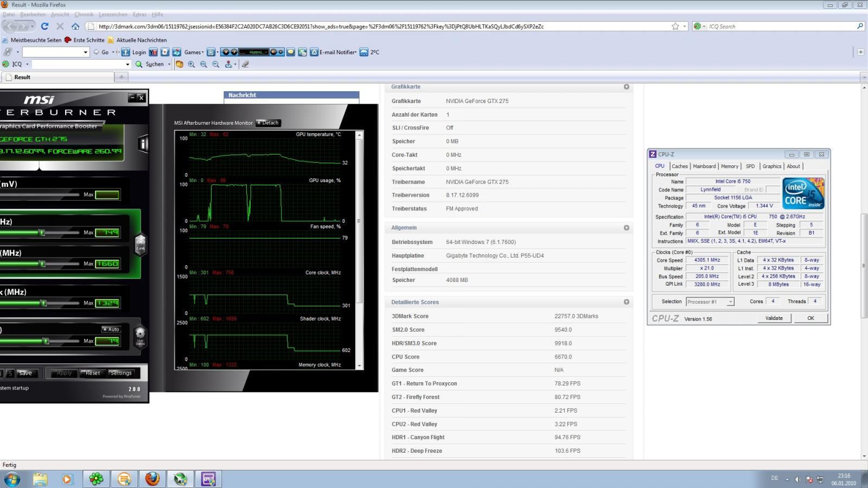
Task: Collapse the Grafikkarte section
Action: [627, 87]
